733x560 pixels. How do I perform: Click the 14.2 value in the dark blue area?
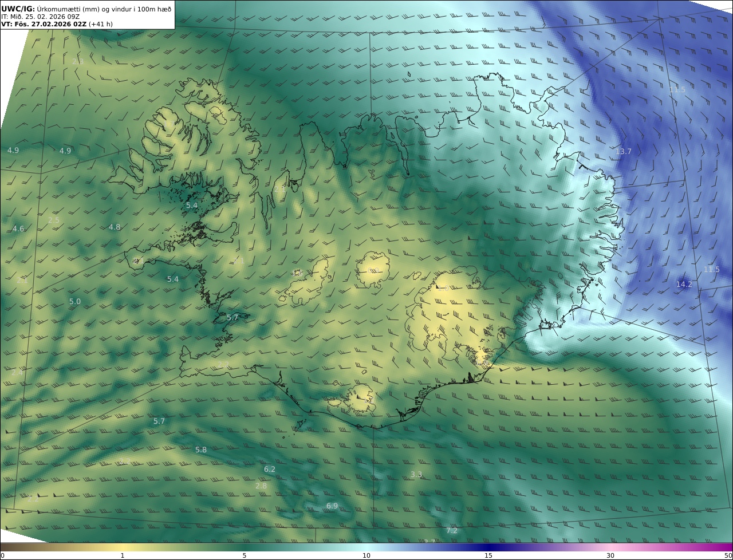[684, 285]
